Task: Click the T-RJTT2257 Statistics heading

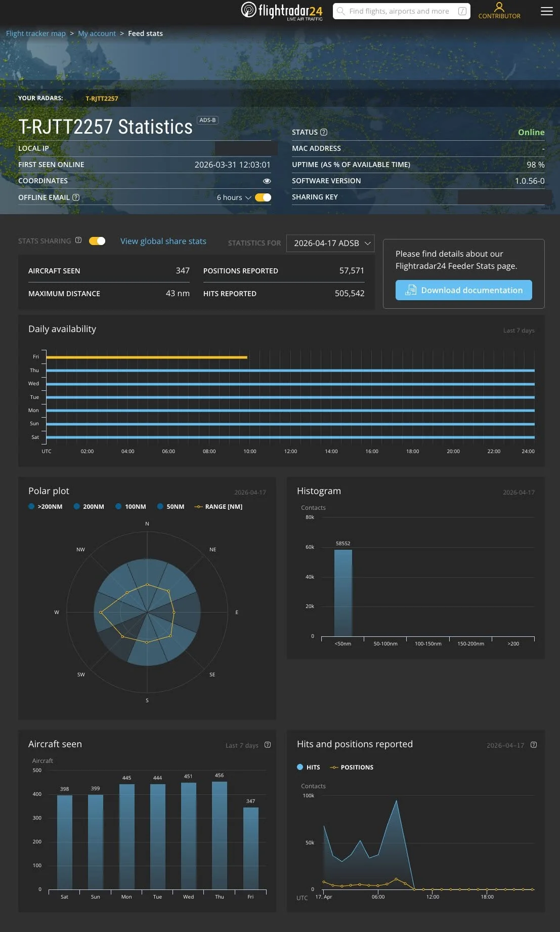Action: point(105,127)
